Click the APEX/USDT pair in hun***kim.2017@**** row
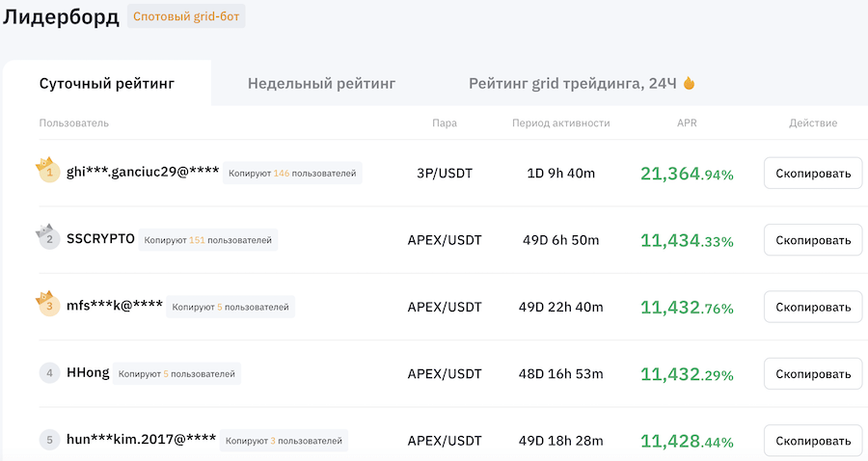868x461 pixels. coord(445,441)
